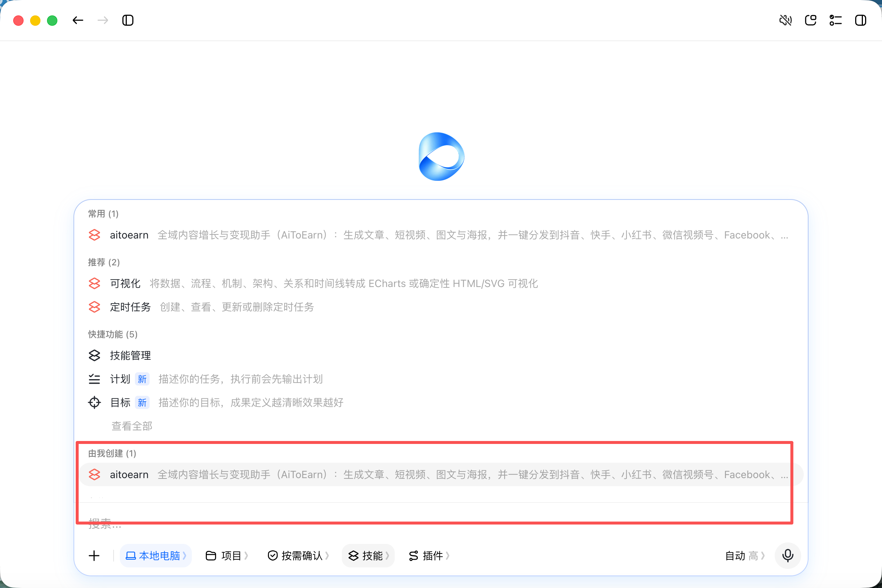Viewport: 882px width, 588px height.
Task: Go back with the left arrow
Action: click(78, 20)
